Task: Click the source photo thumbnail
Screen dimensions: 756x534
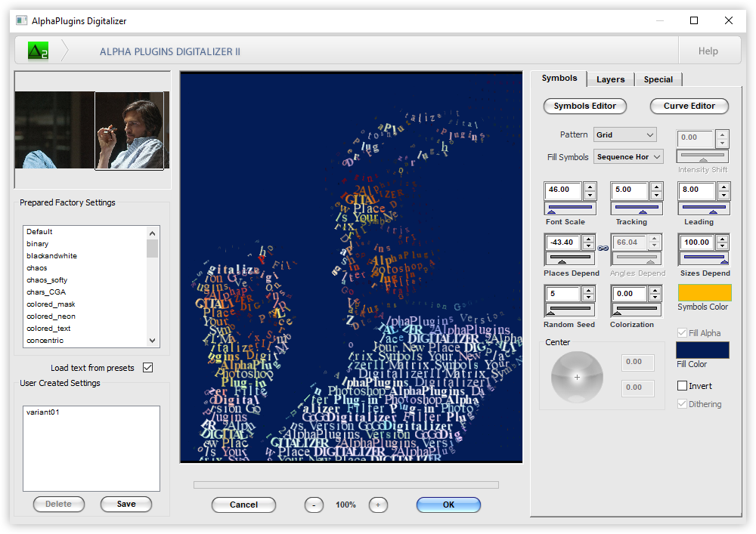Action: tap(92, 131)
